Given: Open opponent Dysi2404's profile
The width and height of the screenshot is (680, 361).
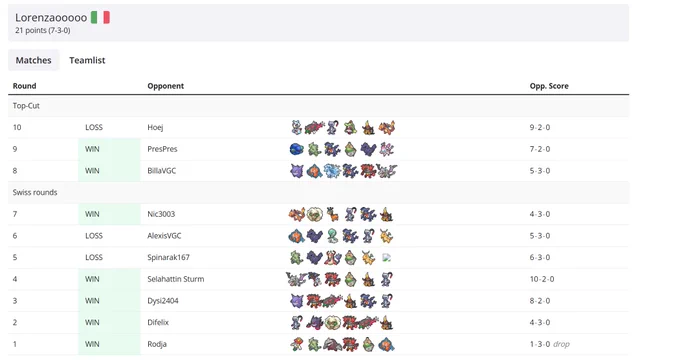Looking at the screenshot, I should tap(163, 301).
